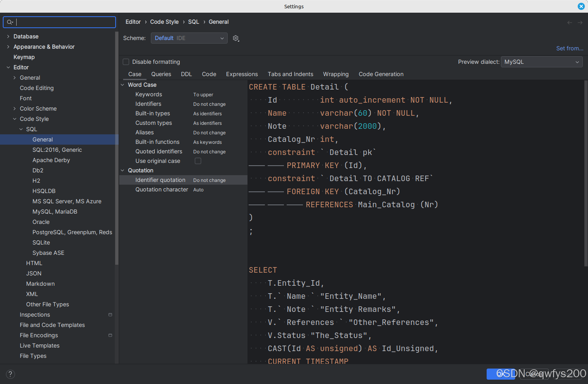Switch to the Code tab

click(209, 74)
